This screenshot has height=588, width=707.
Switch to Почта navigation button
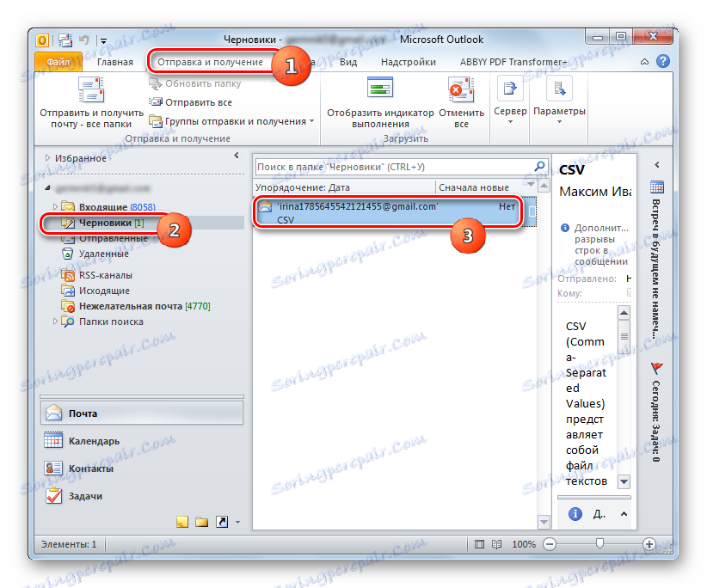142,413
